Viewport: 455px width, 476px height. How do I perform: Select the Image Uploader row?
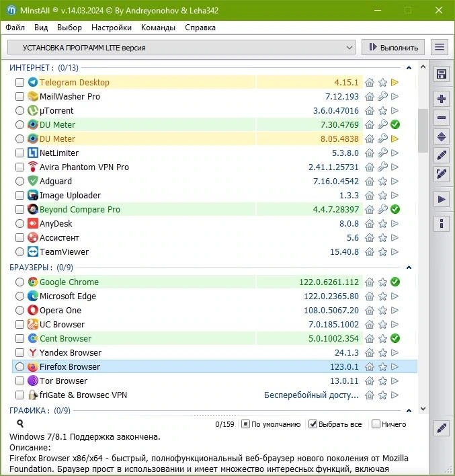click(214, 195)
